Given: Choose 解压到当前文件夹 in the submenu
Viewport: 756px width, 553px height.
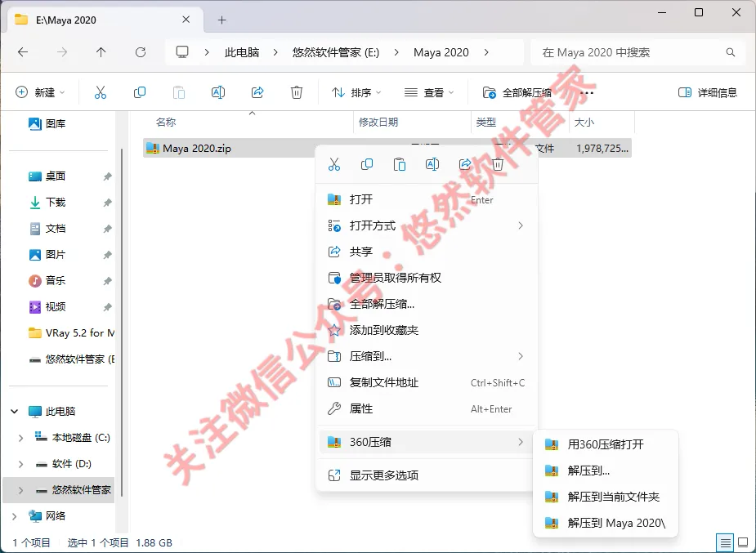Looking at the screenshot, I should (606, 497).
